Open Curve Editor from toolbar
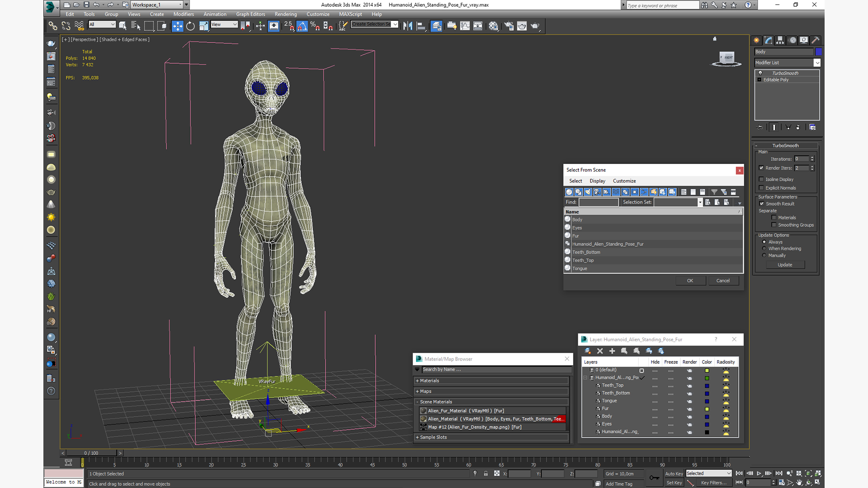The height and width of the screenshot is (488, 868). pos(465,26)
